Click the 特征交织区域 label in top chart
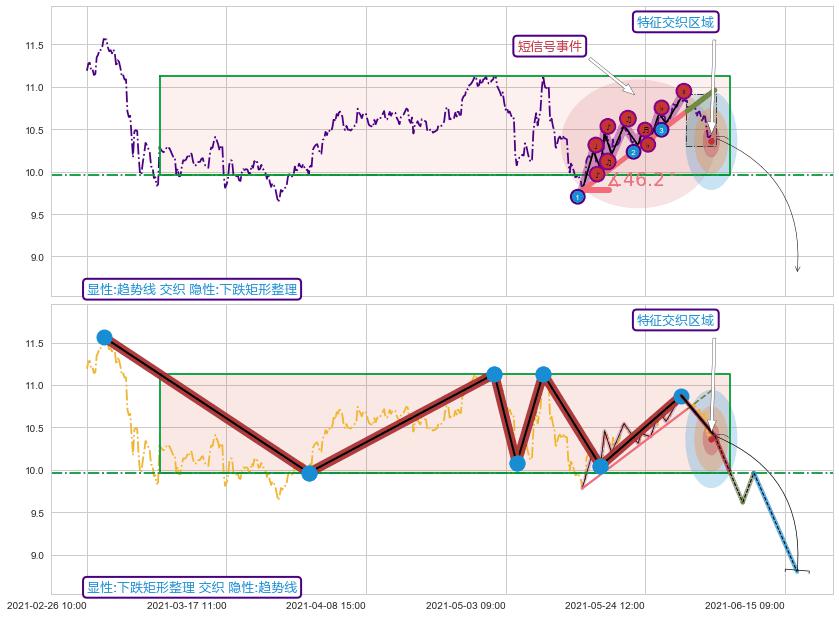This screenshot has width=839, height=617. pyautogui.click(x=677, y=23)
